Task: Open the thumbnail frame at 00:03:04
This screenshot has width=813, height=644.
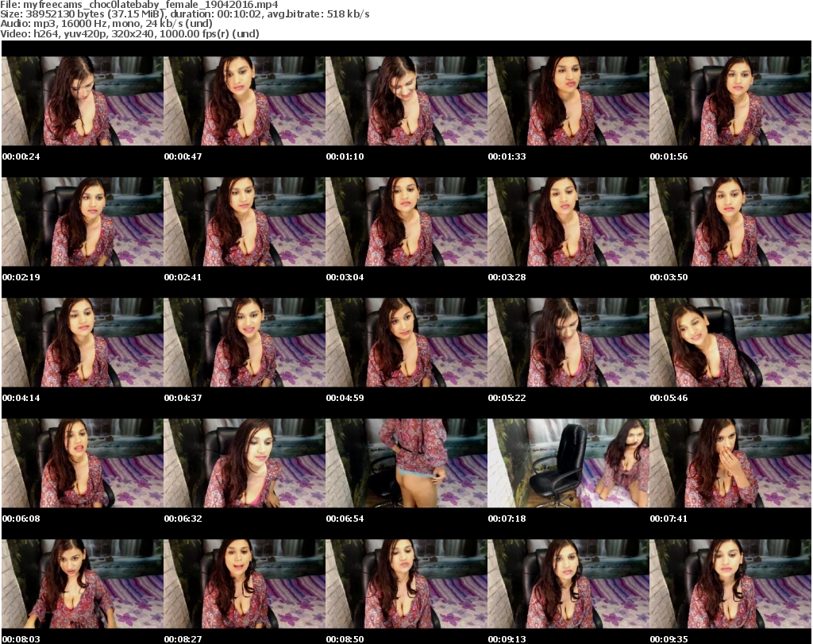Action: click(406, 222)
